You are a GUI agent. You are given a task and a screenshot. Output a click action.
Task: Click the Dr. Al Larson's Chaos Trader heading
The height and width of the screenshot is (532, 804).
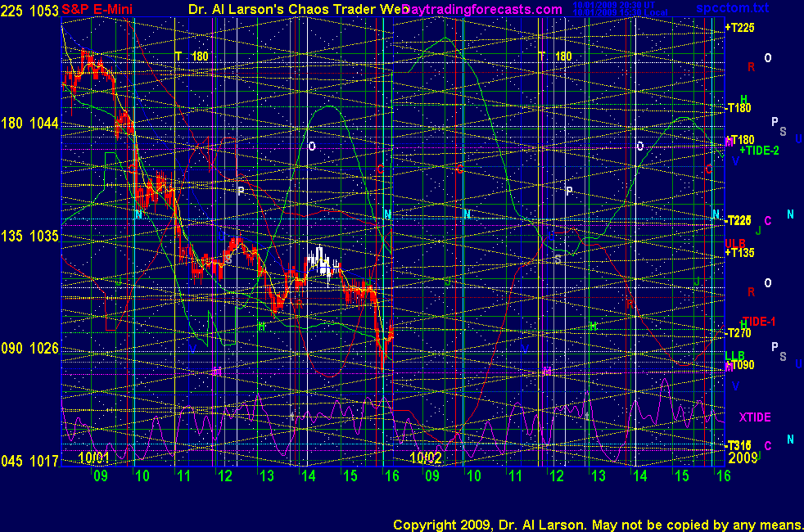pos(298,9)
